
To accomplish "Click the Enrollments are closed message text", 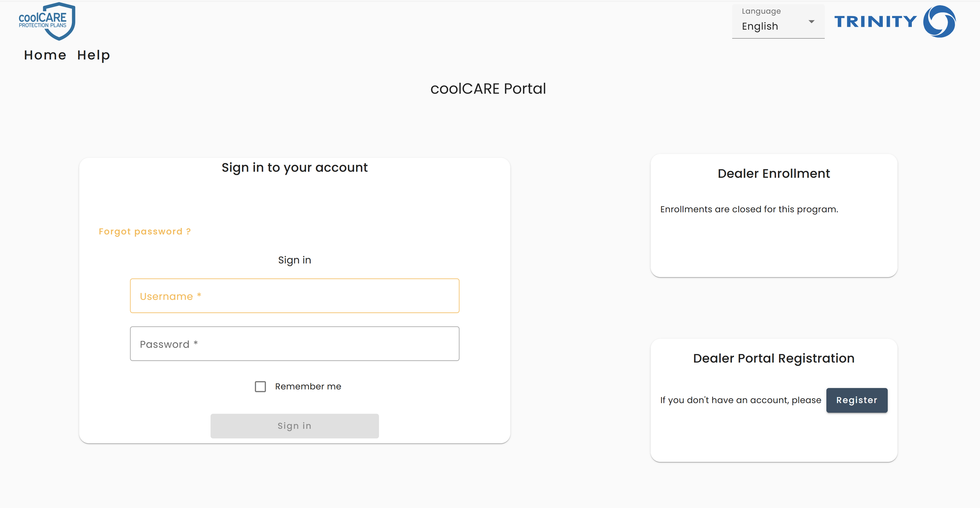I will (x=749, y=209).
